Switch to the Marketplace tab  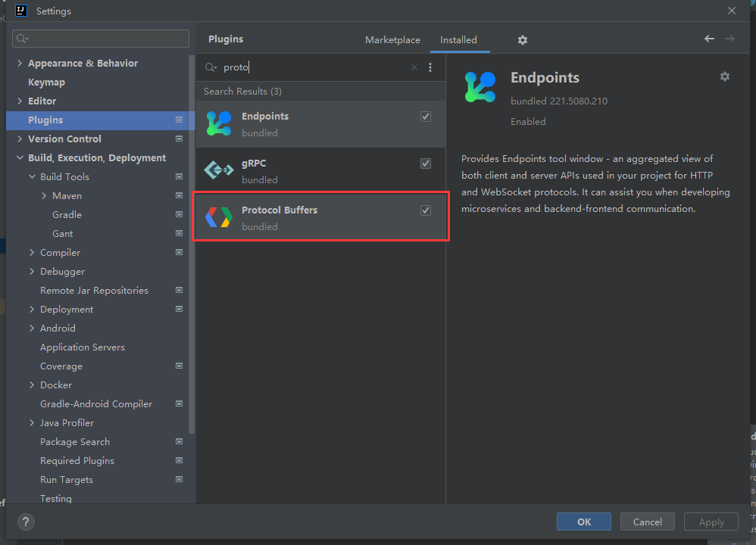[x=392, y=40]
